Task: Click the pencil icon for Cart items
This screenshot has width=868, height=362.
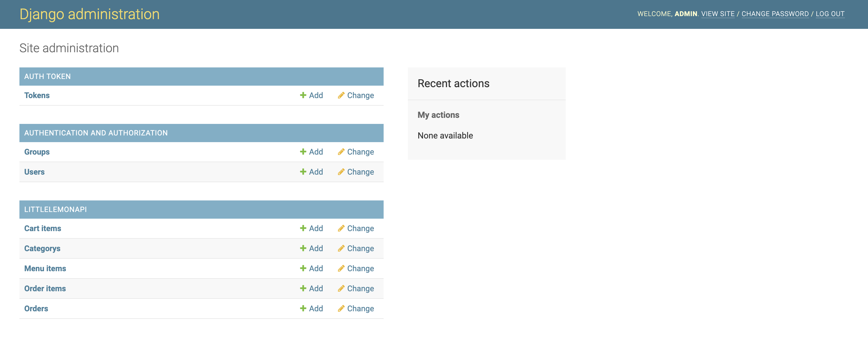Action: click(x=341, y=228)
